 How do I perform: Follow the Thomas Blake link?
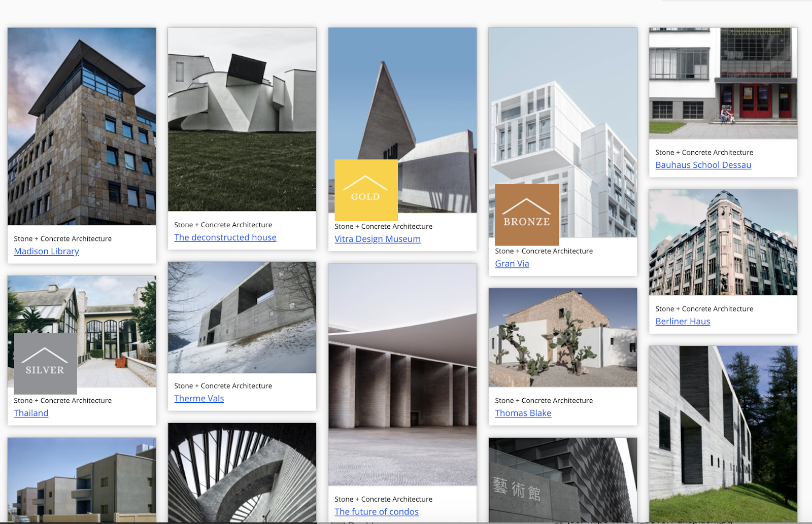coord(523,413)
